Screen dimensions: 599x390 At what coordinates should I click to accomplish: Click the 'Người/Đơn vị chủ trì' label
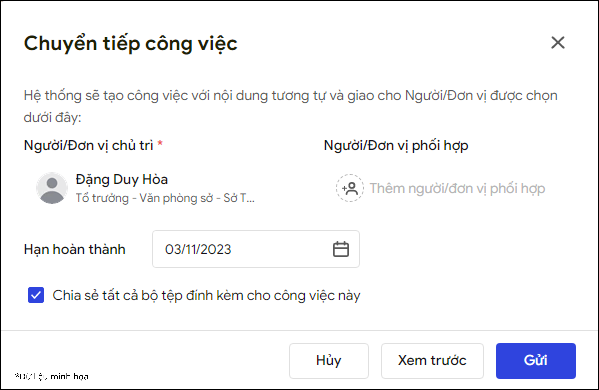click(x=88, y=146)
